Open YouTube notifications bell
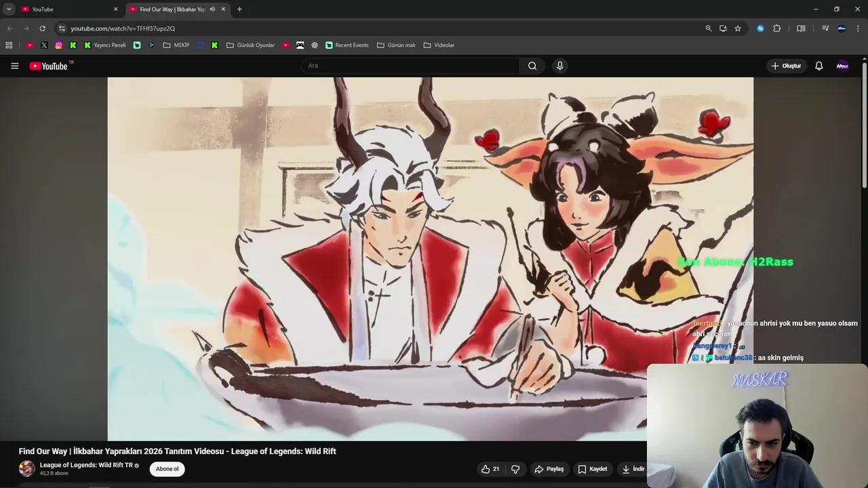The width and height of the screenshot is (868, 488). click(x=818, y=66)
